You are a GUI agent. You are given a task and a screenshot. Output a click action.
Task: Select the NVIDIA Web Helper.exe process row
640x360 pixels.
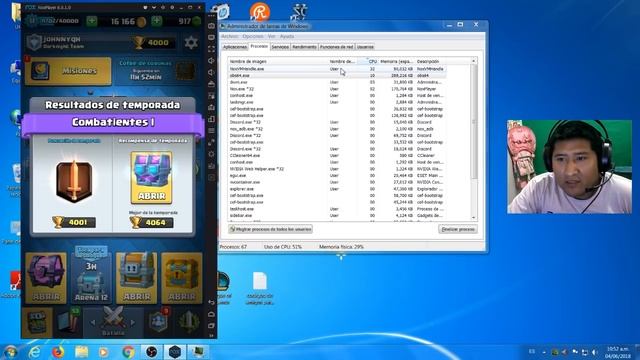click(337, 169)
